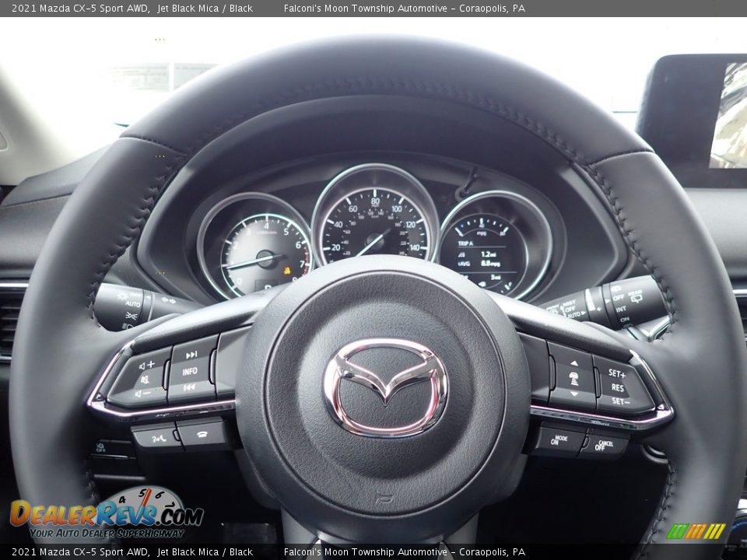Tap the SET+ cruise control button

(617, 373)
